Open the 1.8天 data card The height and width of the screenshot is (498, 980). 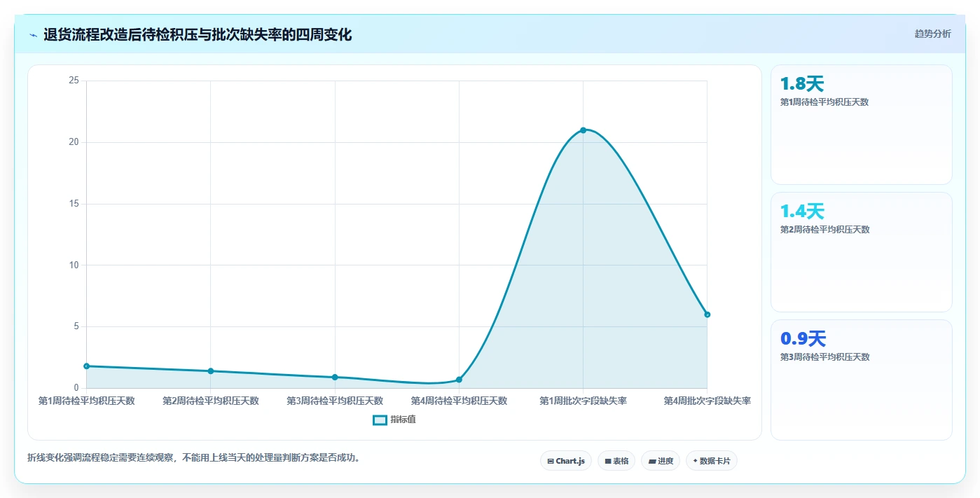[862, 125]
